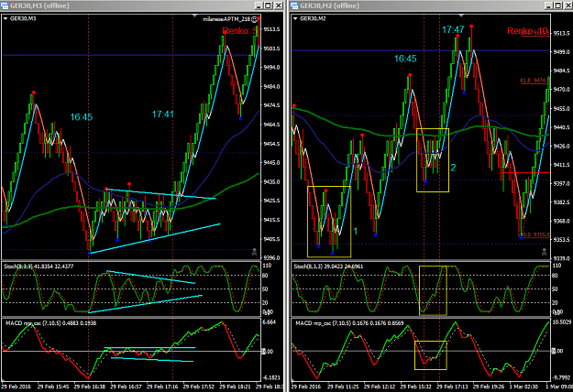Click the Stoch(8,3,3) 39.0423 indicator label
Image resolution: width=573 pixels, height=392 pixels.
point(328,267)
